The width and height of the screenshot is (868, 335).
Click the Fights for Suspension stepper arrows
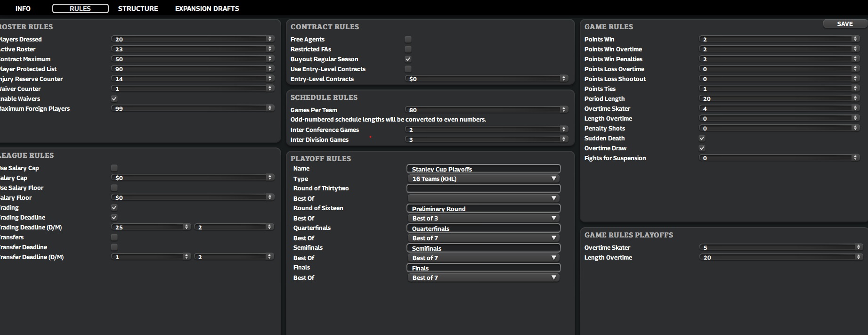(855, 158)
